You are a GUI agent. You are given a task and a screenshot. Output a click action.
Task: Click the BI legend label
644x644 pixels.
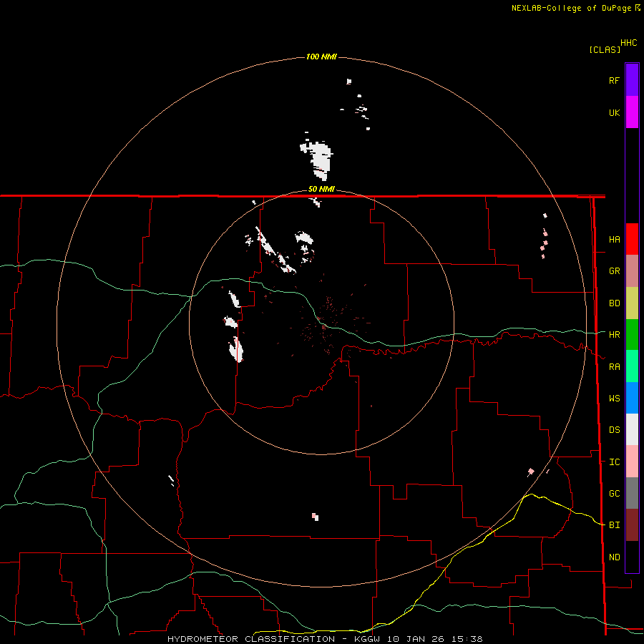pyautogui.click(x=614, y=525)
